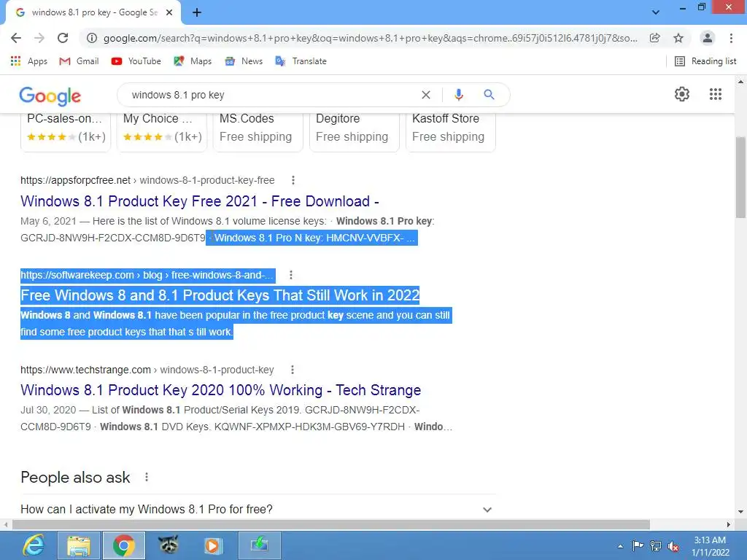This screenshot has height=560, width=747.
Task: Close the windows 8.1 pro key tab
Action: click(x=169, y=13)
